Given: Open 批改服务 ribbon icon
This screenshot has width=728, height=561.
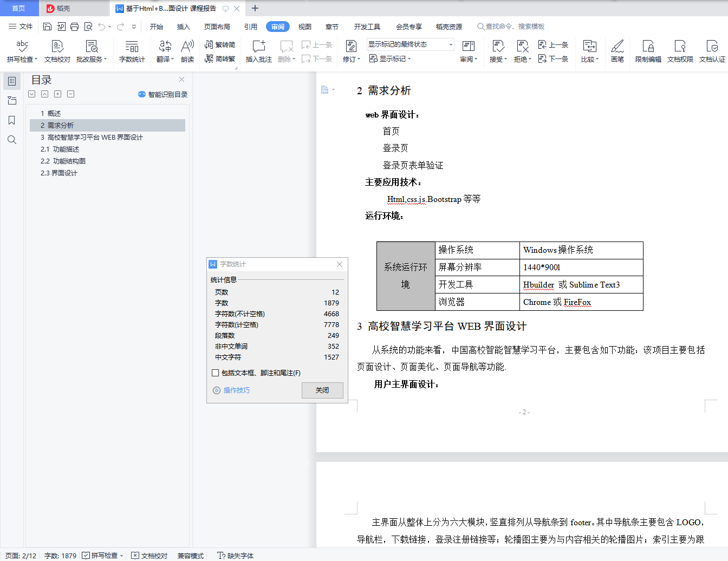Looking at the screenshot, I should tap(92, 47).
